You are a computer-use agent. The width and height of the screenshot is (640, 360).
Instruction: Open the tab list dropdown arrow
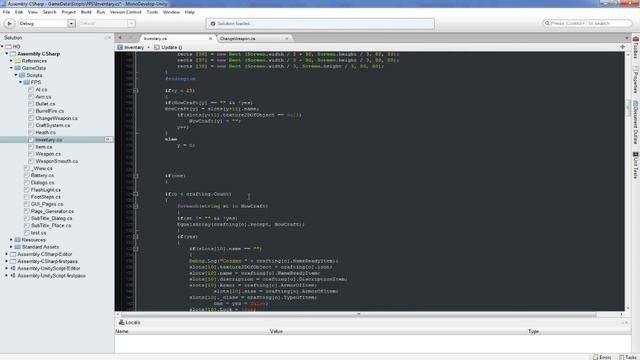tap(627, 38)
